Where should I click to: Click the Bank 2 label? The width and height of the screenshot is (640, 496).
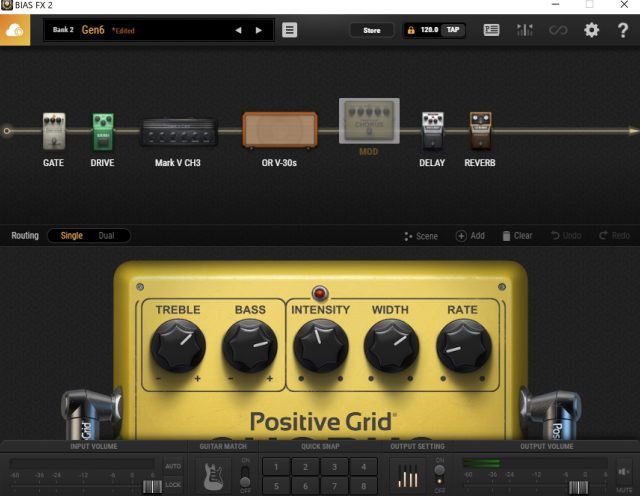pyautogui.click(x=63, y=30)
